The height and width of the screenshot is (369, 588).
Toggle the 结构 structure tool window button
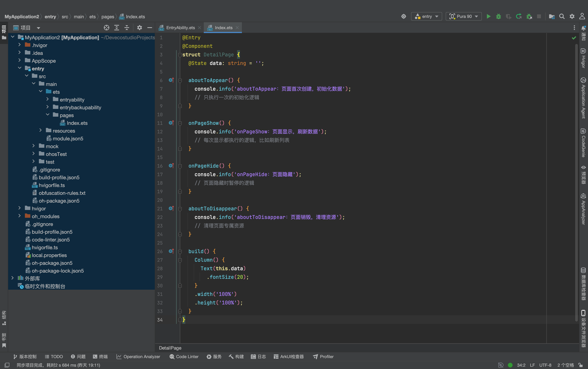click(4, 318)
